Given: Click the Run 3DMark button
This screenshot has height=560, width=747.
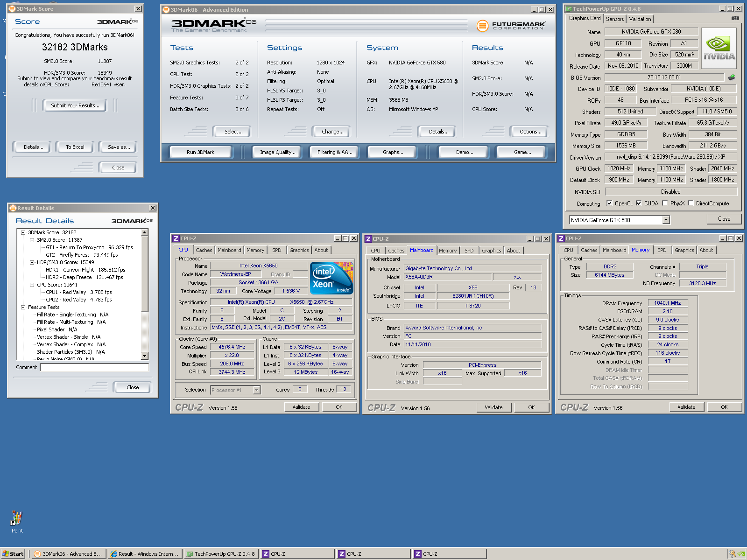Looking at the screenshot, I should (x=200, y=152).
